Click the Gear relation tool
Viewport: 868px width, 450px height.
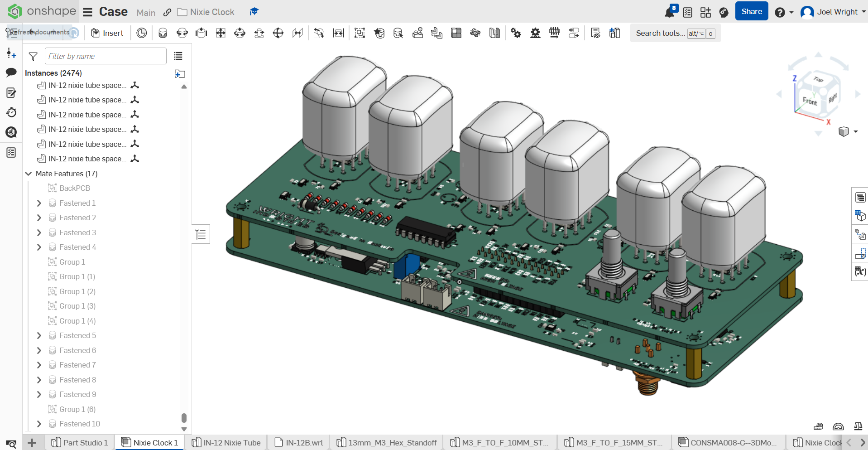click(516, 33)
